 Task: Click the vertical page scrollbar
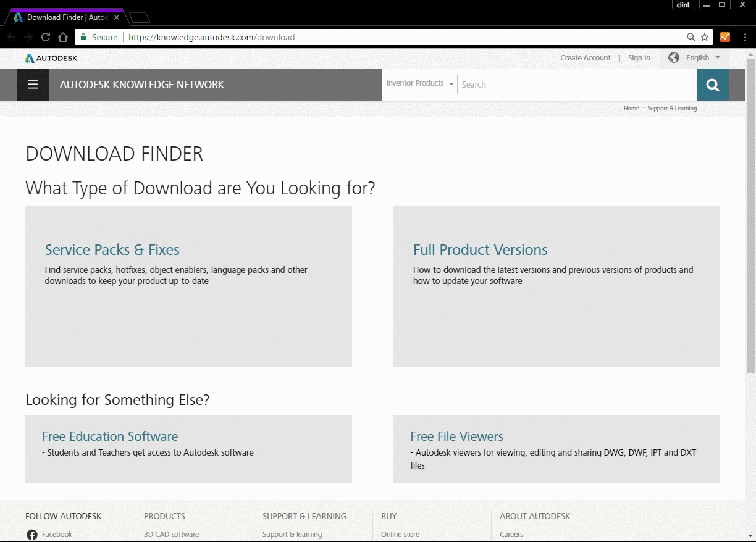tap(750, 216)
